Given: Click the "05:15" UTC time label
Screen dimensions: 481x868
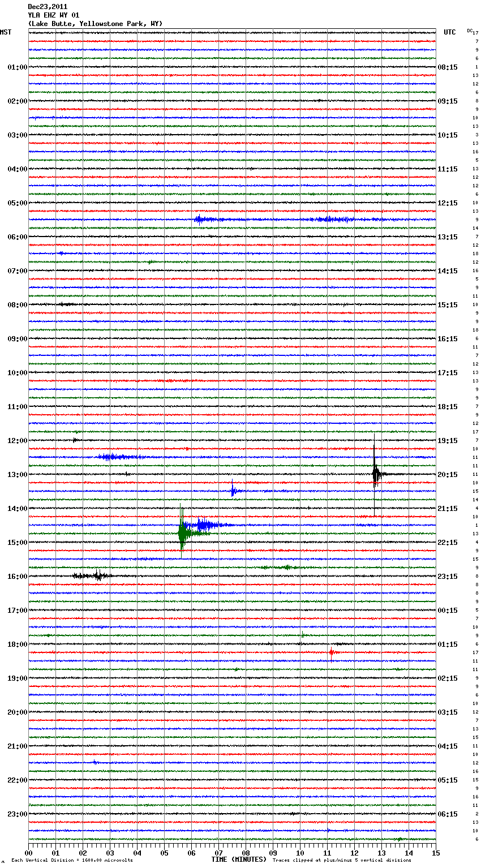Looking at the screenshot, I should click(x=448, y=780).
